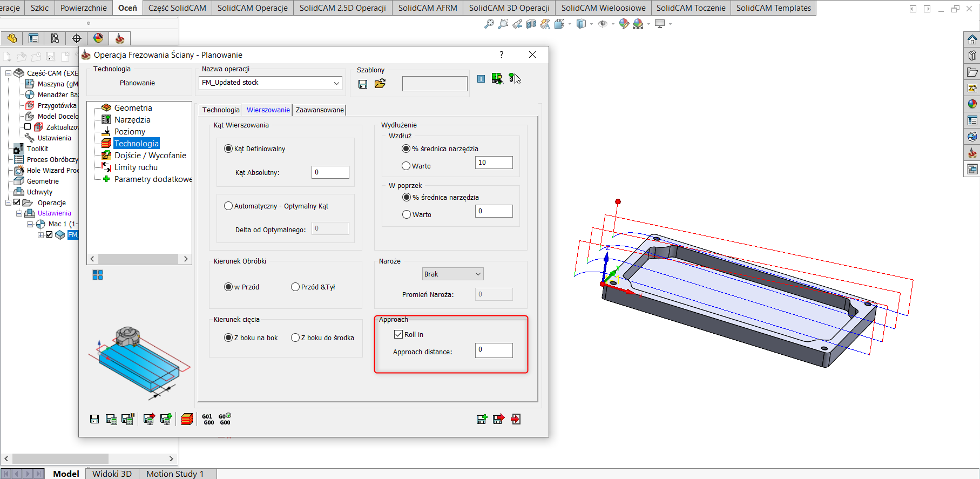Open Poziomy page in dialog tree
The width and height of the screenshot is (980, 479).
pos(130,132)
